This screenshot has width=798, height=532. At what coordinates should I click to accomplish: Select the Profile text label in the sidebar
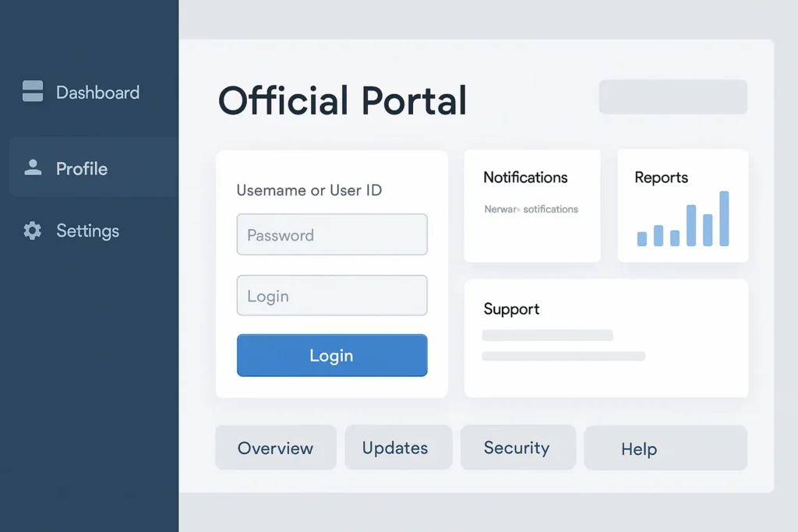pos(82,169)
